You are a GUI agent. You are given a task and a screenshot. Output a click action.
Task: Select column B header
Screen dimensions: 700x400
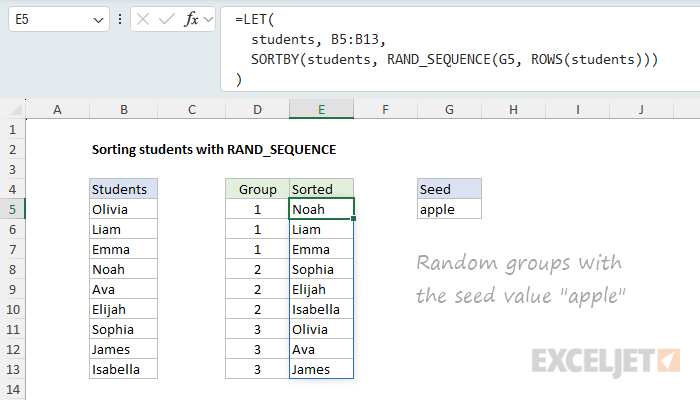coord(124,109)
